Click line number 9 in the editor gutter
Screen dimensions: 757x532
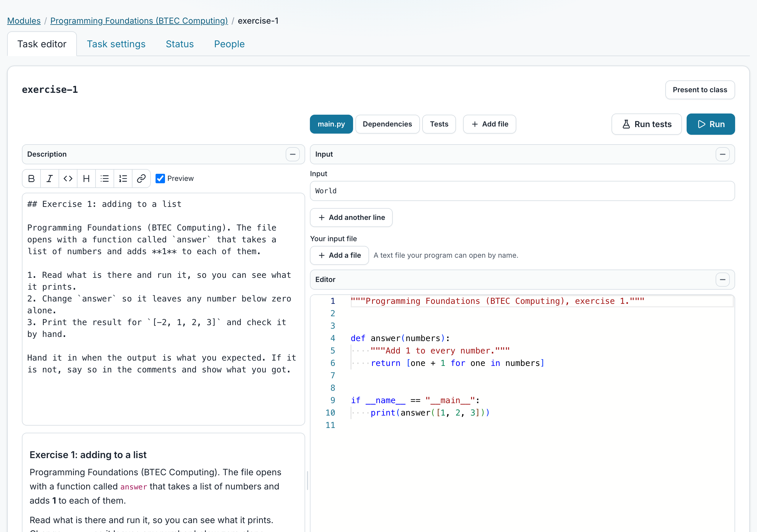[333, 400]
